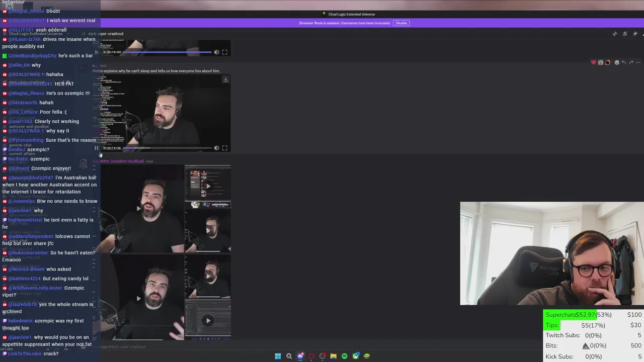Enter fullscreen on the 0:53 video
Image resolution: width=644 pixels, height=362 pixels.
[225, 52]
